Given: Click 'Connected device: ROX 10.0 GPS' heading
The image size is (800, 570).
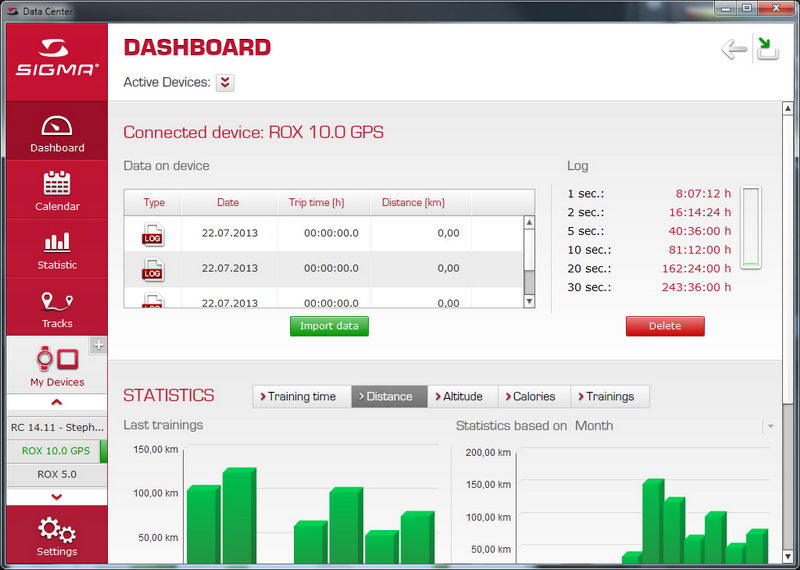Looking at the screenshot, I should tap(254, 133).
